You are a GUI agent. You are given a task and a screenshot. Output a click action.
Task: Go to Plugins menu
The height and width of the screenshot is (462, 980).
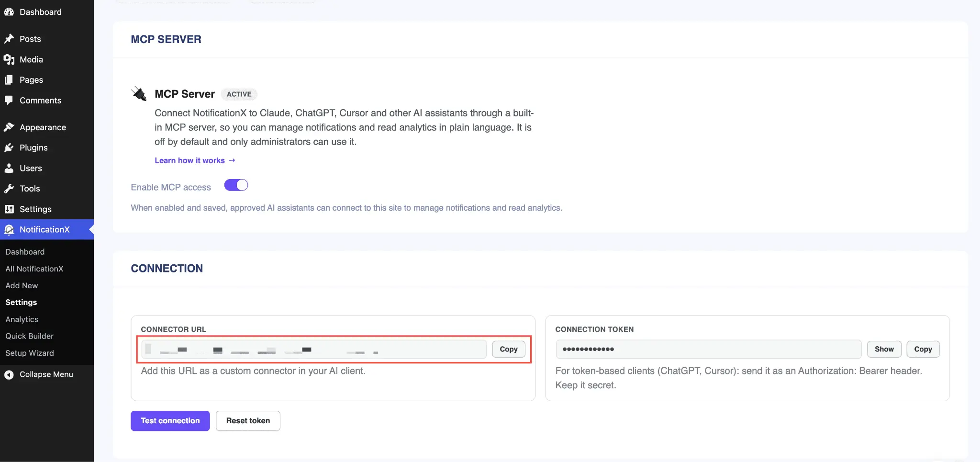coord(47,148)
